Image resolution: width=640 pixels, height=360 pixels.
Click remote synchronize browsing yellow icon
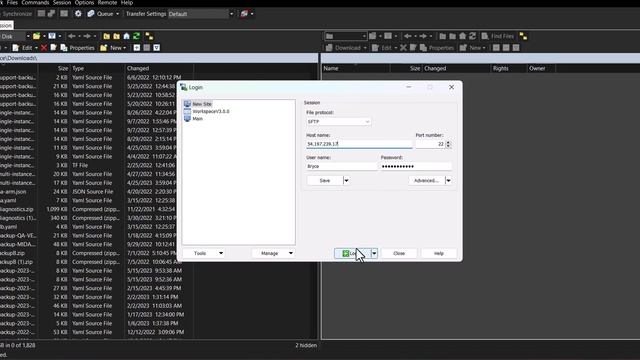pos(523,36)
